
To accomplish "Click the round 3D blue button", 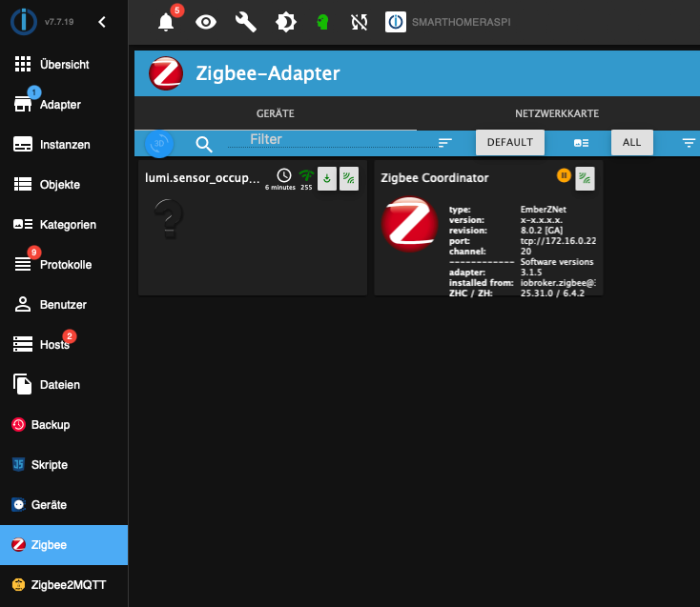I will (x=159, y=143).
